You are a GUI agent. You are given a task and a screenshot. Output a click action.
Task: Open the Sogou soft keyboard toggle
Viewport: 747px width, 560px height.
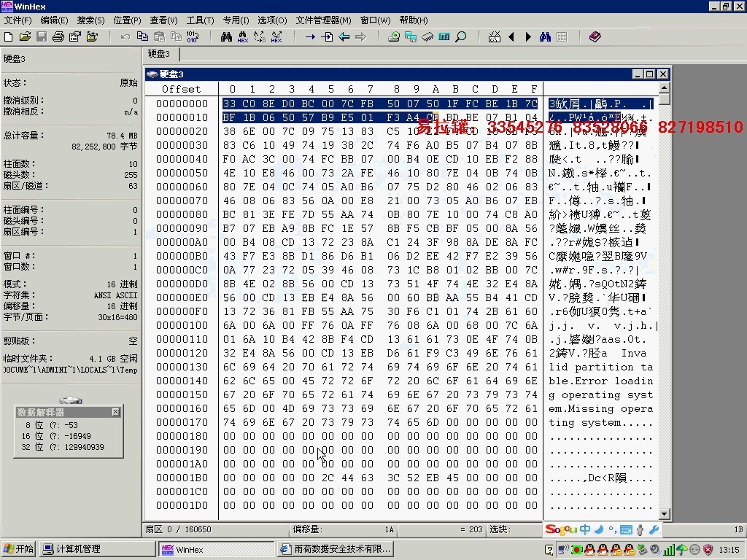click(626, 530)
